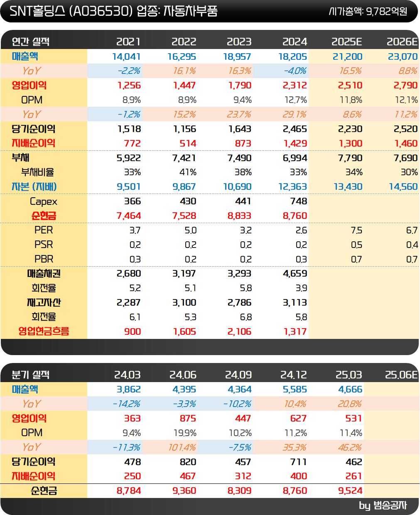420x515 pixels.
Task: Click annual 순현금 value 7,464
Action: point(129,216)
